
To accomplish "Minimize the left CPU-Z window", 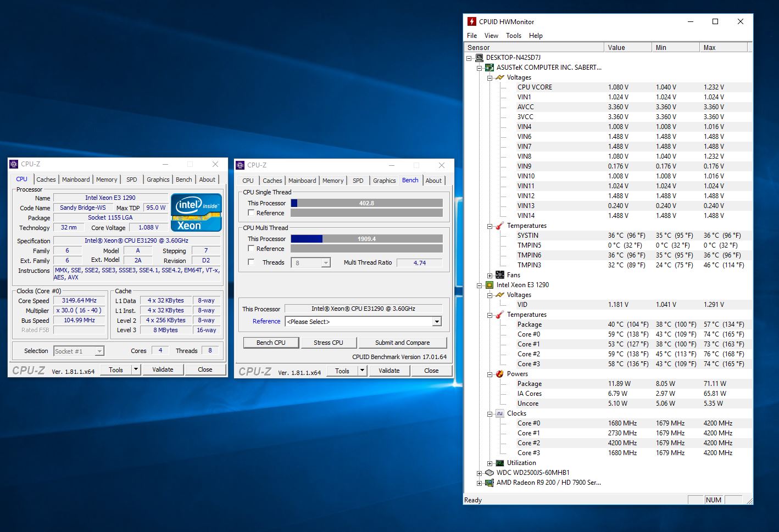I will [x=165, y=164].
